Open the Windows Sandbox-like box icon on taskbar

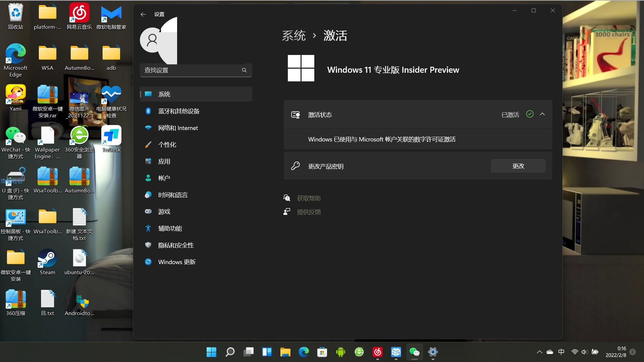click(396, 352)
